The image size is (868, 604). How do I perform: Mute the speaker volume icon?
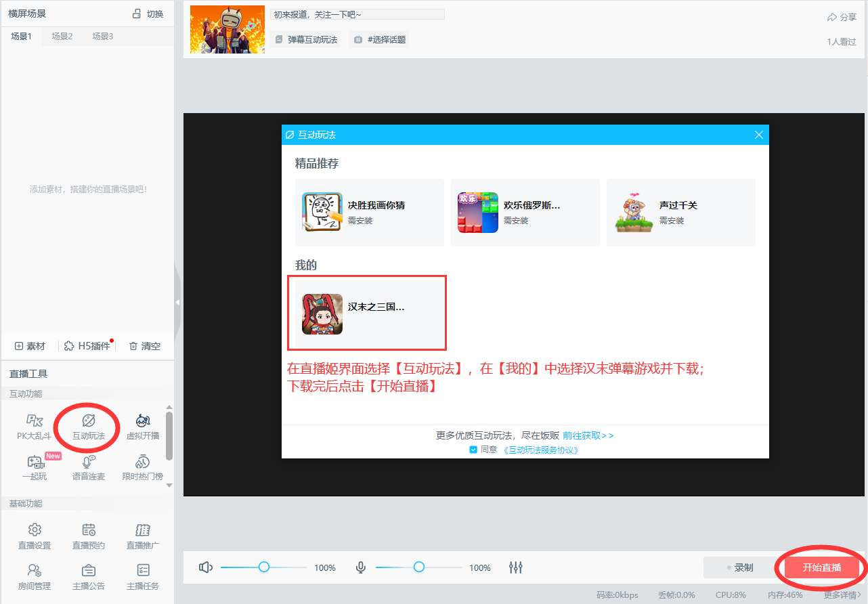tap(206, 567)
